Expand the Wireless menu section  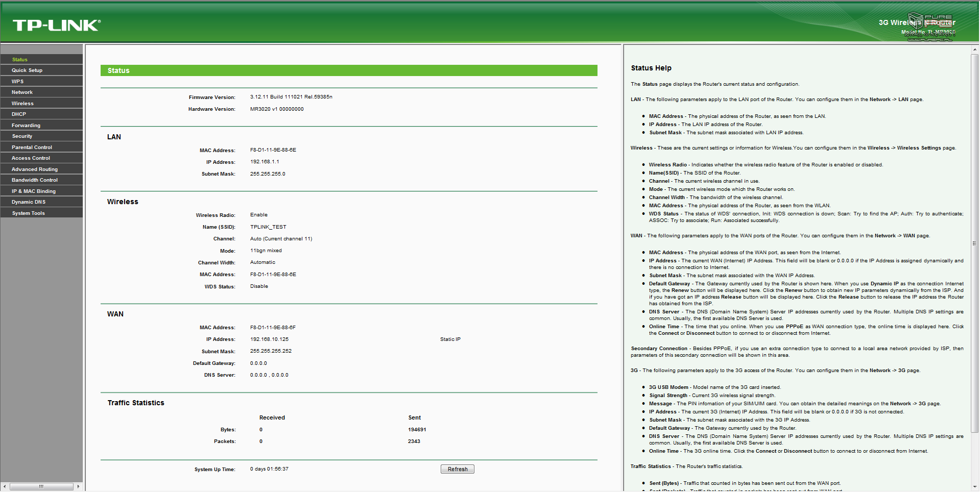22,104
